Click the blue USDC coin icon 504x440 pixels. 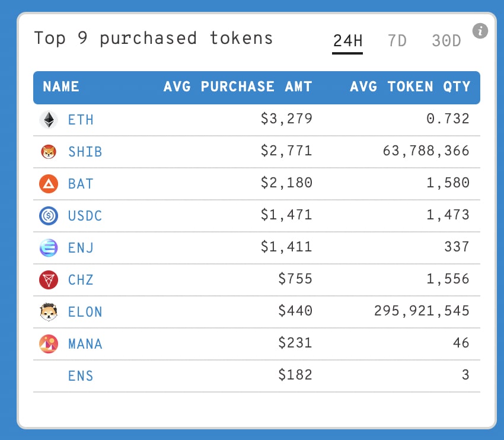click(x=49, y=216)
